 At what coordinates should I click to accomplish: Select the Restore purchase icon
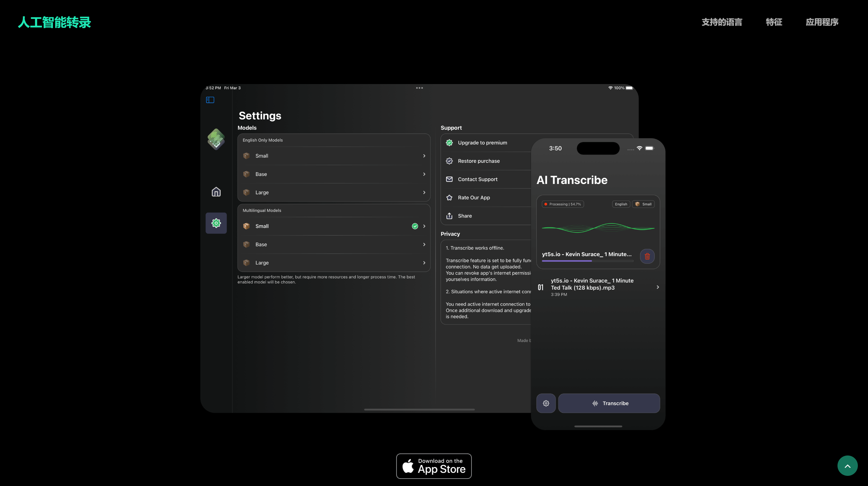[449, 161]
